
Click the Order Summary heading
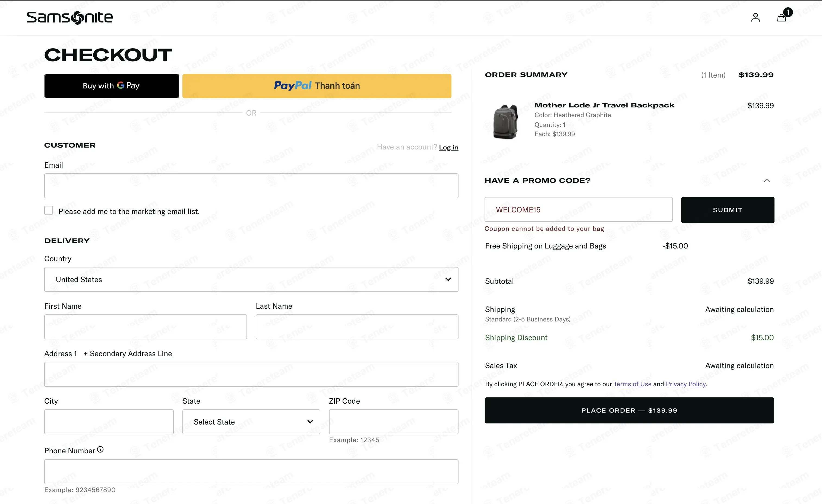click(x=526, y=75)
